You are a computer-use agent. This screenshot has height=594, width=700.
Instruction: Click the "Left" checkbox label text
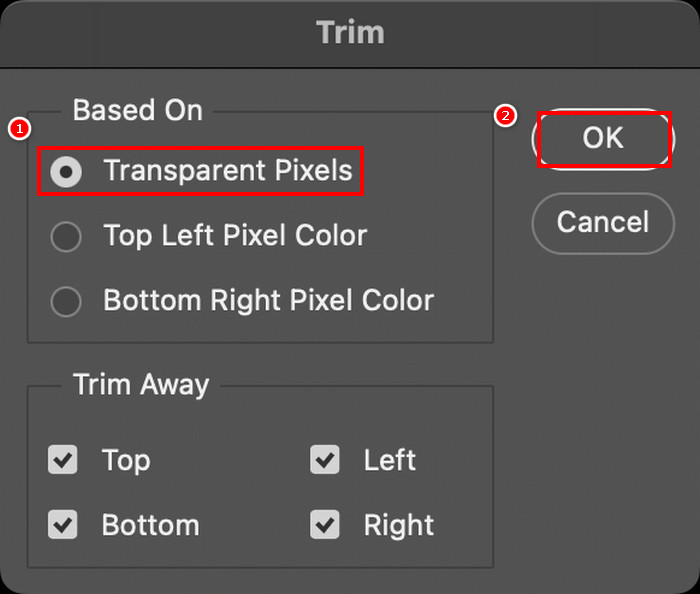point(389,461)
